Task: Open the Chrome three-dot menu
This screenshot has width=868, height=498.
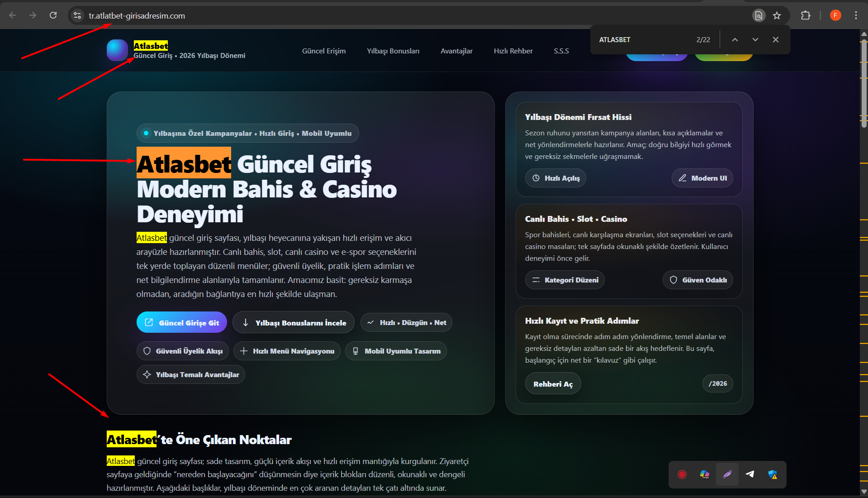Action: [856, 15]
